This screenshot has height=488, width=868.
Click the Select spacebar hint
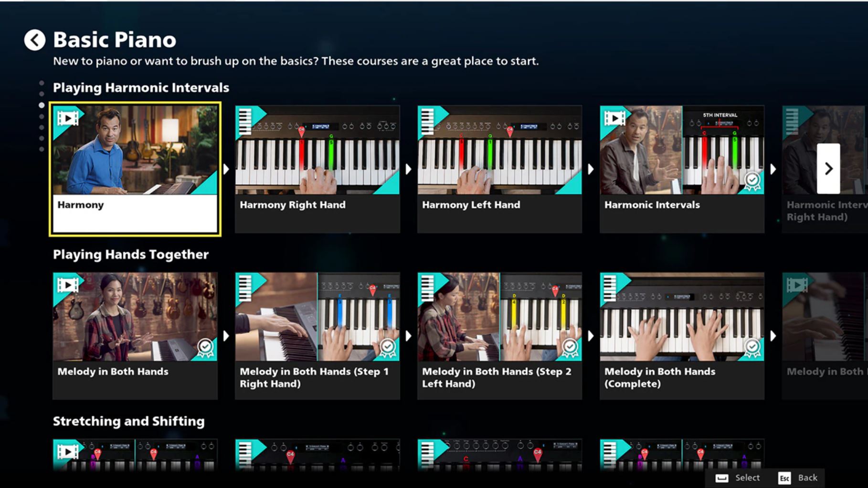click(738, 478)
